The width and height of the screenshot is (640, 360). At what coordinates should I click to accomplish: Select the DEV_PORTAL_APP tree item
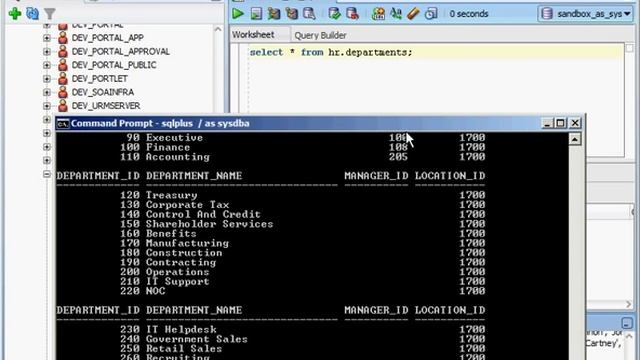click(x=108, y=38)
